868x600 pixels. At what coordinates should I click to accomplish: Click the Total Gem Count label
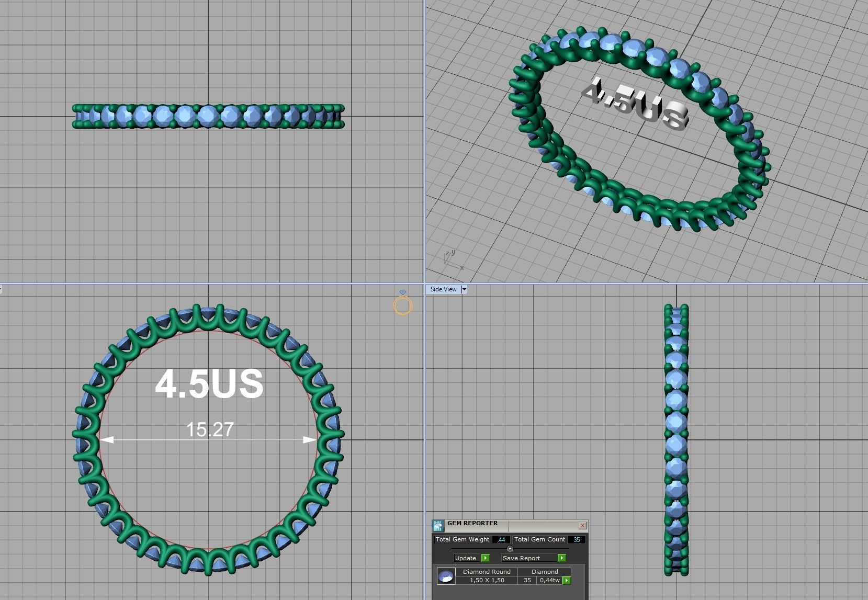coord(539,539)
